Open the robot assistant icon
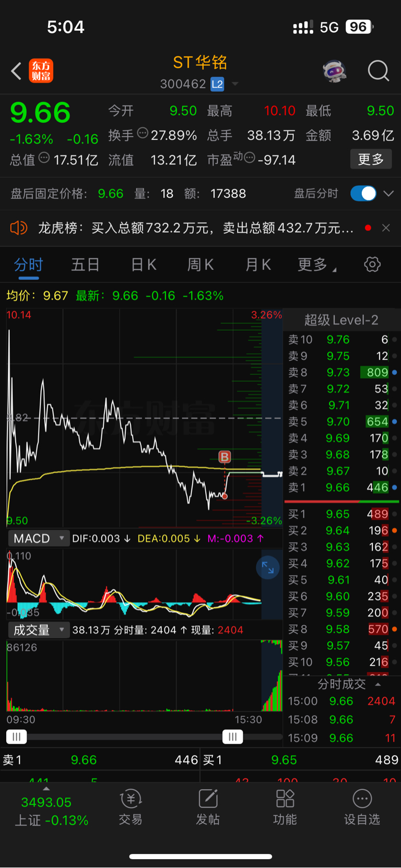 point(335,71)
